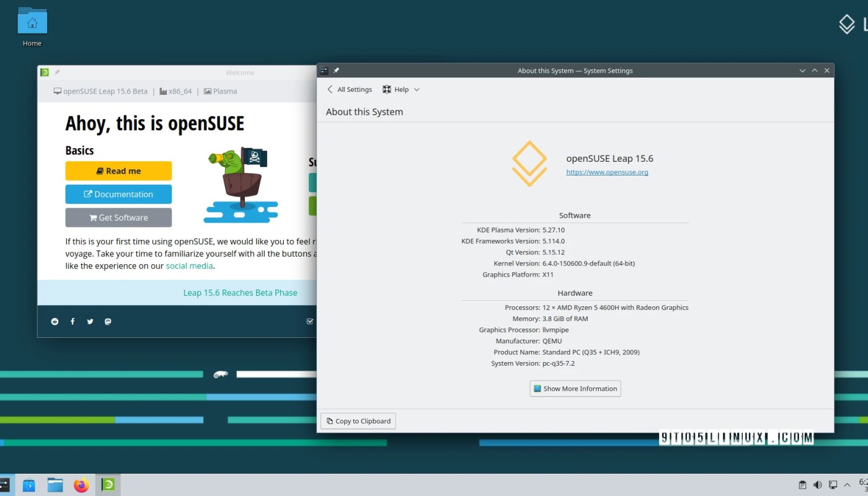Go back to All Settings
The image size is (868, 496).
pos(349,89)
